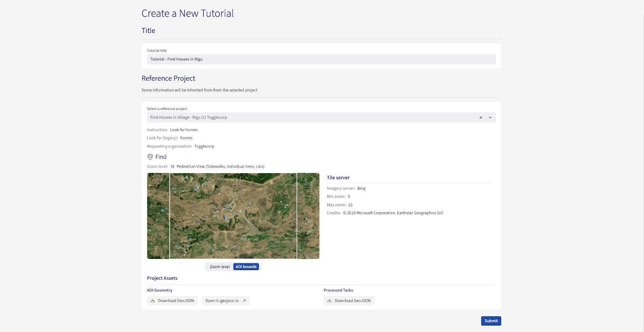Expand the reference project dropdown chevron
Viewport: 644px width, 332px height.
tap(490, 117)
